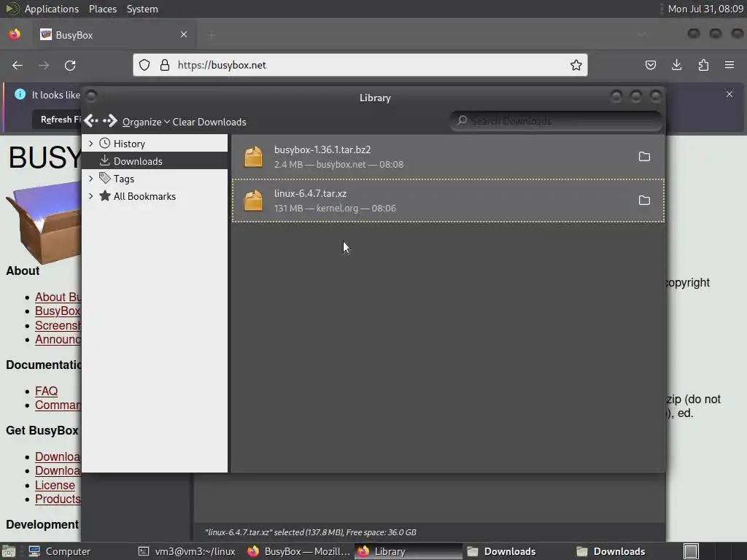Viewport: 747px width, 560px height.
Task: Select the busybox-1.36.1.tar.bz2 download row
Action: pyautogui.click(x=448, y=157)
